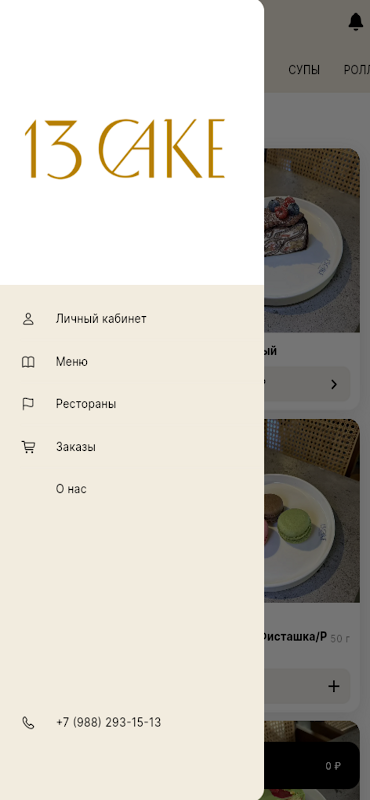The image size is (370, 800).
Task: Switch to the СУПЫ category tab
Action: [x=304, y=70]
